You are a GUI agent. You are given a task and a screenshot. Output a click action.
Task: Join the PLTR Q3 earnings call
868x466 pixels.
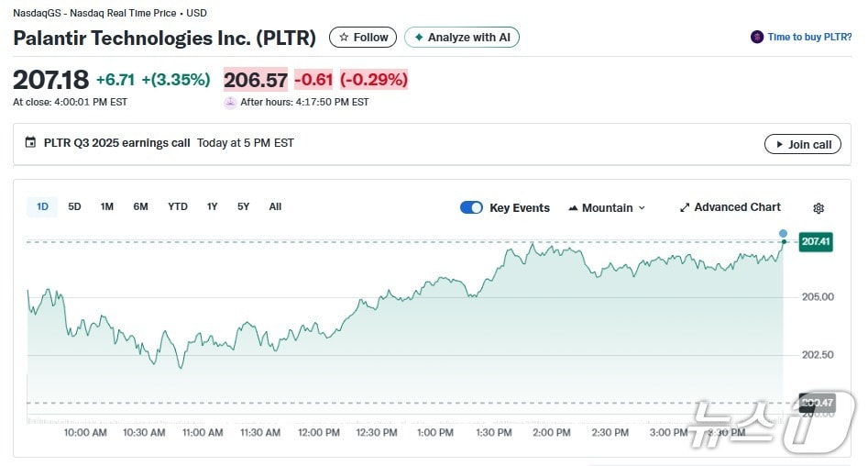tap(802, 144)
